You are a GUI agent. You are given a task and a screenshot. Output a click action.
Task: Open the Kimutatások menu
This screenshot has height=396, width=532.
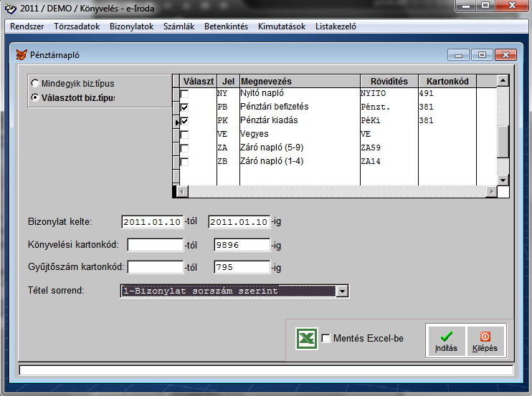[282, 26]
